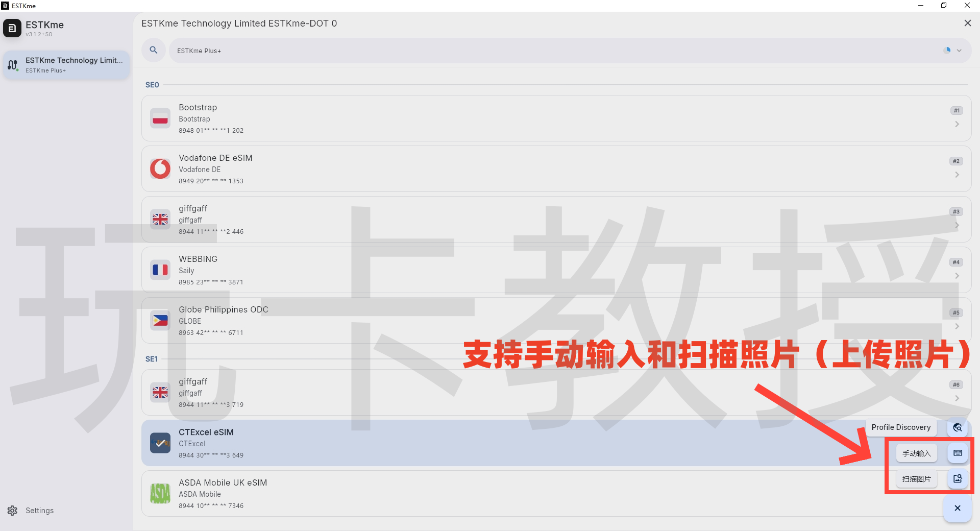Close the floating action menu X button

tap(958, 508)
